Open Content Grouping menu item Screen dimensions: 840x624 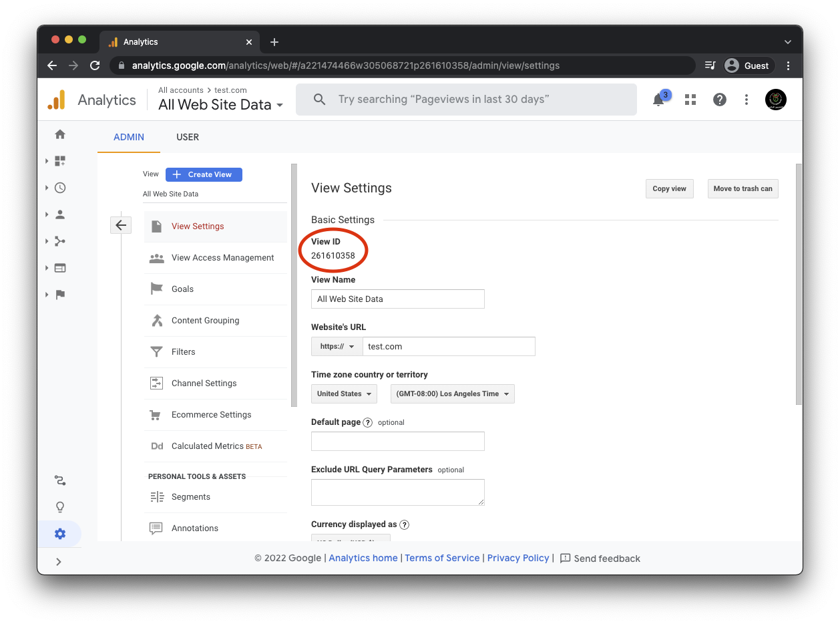(x=216, y=321)
